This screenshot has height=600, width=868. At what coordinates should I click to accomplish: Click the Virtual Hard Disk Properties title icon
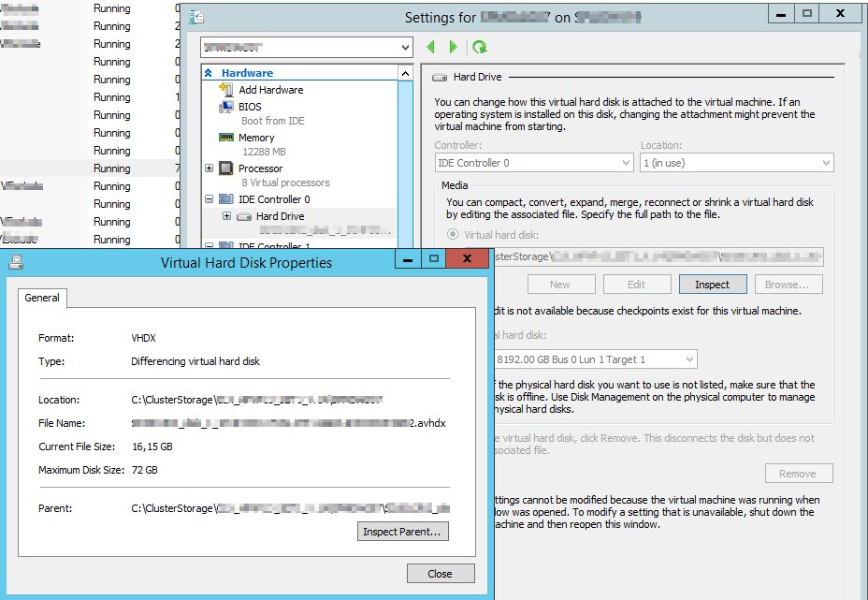[16, 262]
